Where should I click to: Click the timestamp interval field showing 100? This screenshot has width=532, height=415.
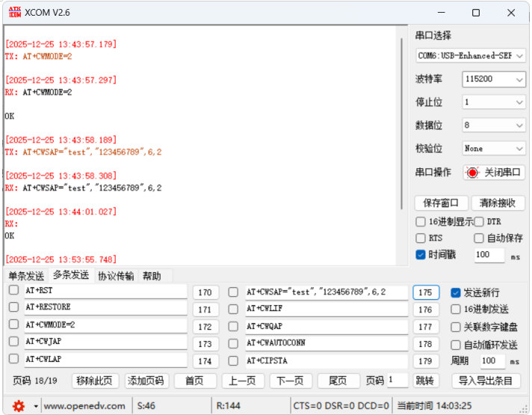pyautogui.click(x=489, y=255)
